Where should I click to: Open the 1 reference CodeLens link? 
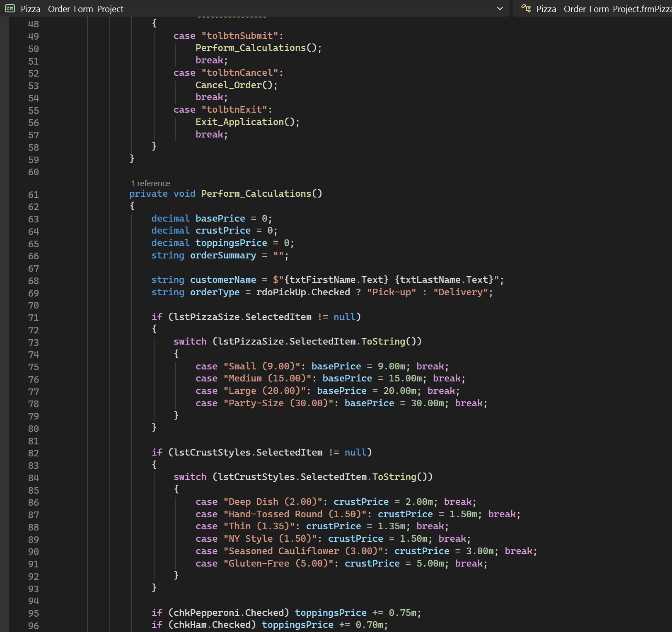tap(150, 183)
